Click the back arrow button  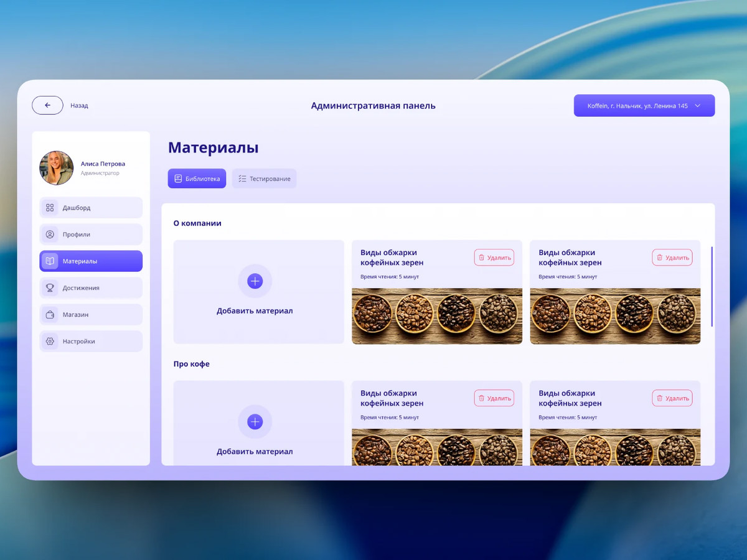click(47, 105)
